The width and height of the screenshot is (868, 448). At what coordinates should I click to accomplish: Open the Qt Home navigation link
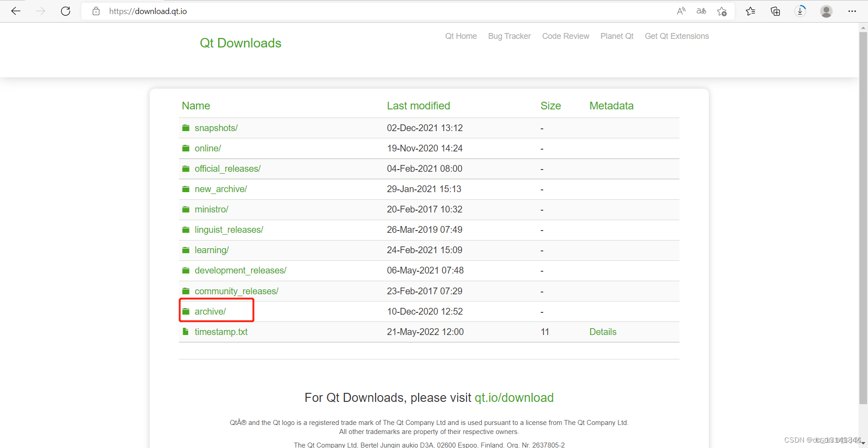pyautogui.click(x=461, y=36)
